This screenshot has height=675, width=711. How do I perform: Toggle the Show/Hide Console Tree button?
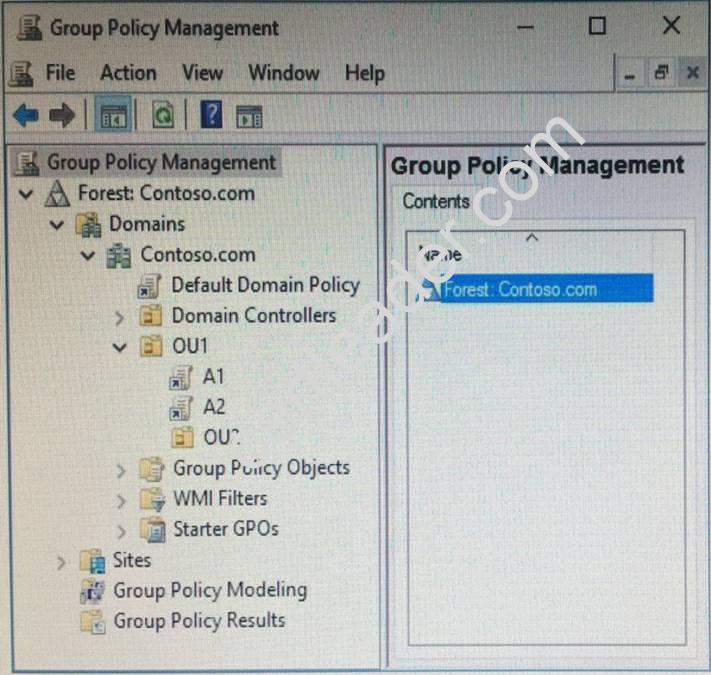tap(113, 114)
